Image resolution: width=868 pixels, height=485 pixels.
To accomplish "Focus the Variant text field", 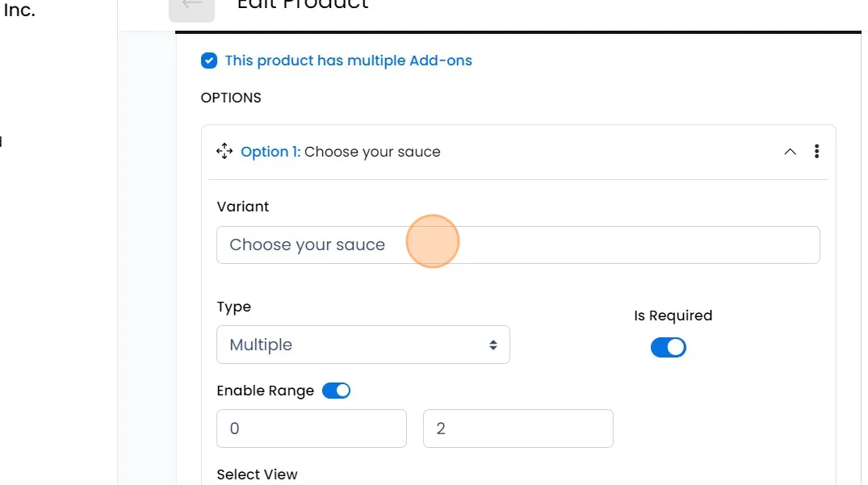I will 518,245.
